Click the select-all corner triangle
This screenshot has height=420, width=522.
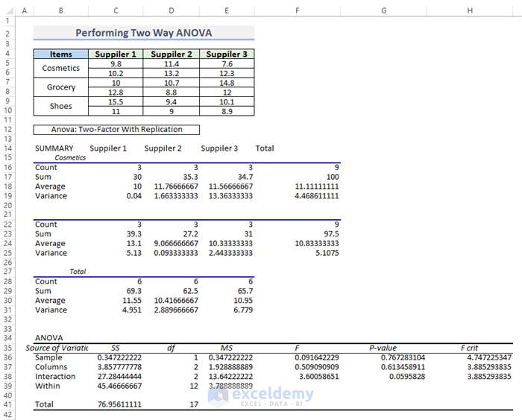pos(8,10)
